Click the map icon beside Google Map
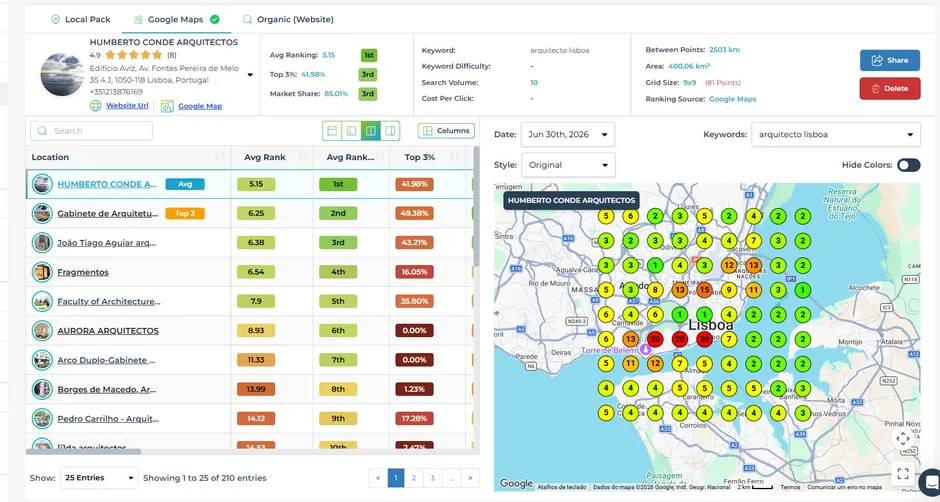940x502 pixels. click(x=167, y=106)
